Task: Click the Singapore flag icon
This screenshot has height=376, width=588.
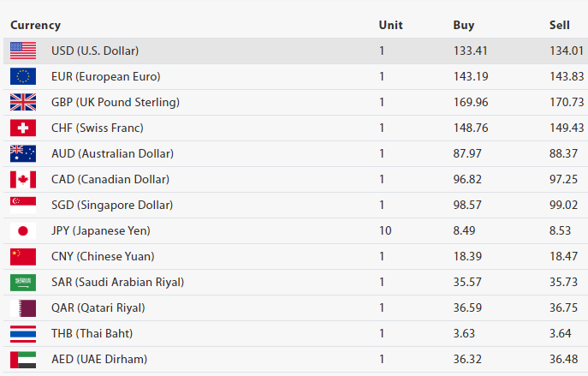Action: [23, 205]
